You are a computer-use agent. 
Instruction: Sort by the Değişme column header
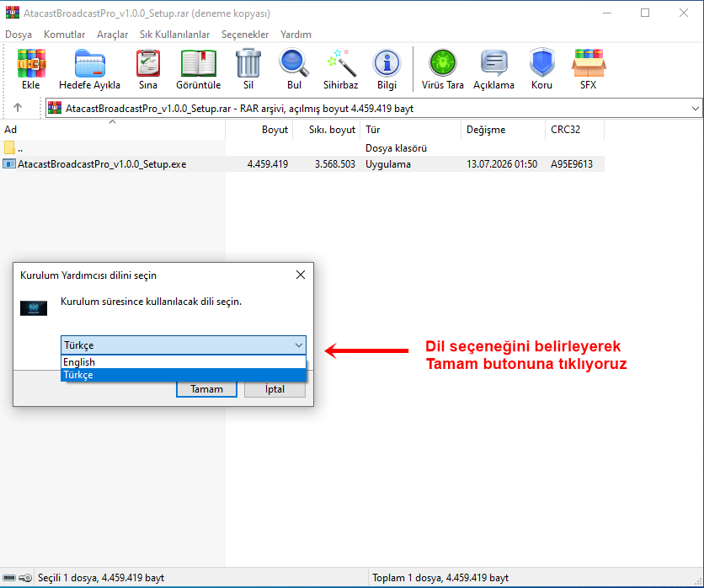tap(503, 130)
